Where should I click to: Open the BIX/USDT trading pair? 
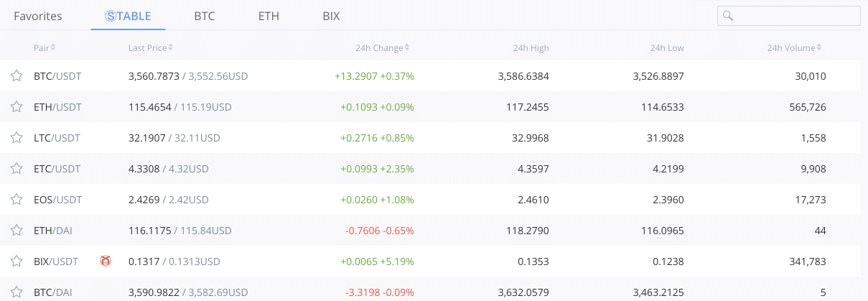pyautogui.click(x=56, y=261)
